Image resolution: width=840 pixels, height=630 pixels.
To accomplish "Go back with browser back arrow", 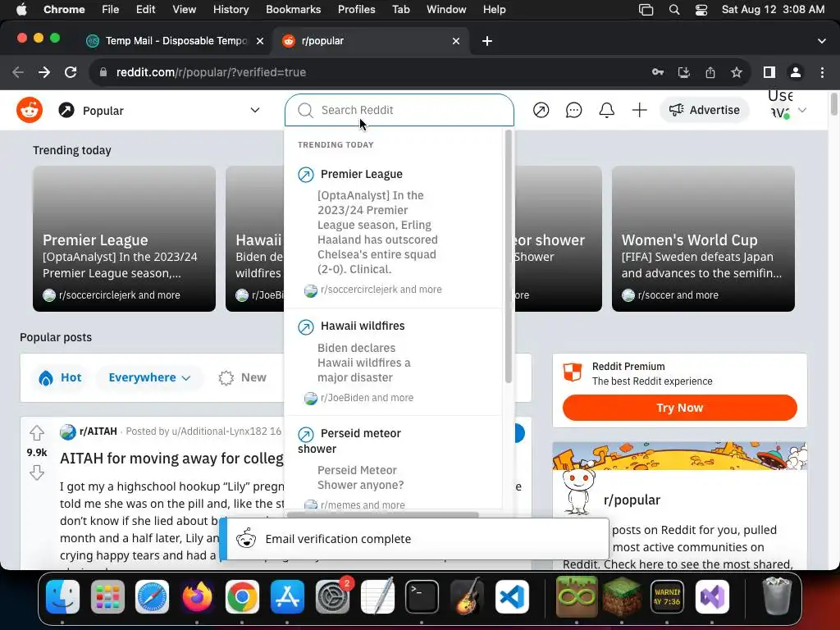I will (18, 72).
